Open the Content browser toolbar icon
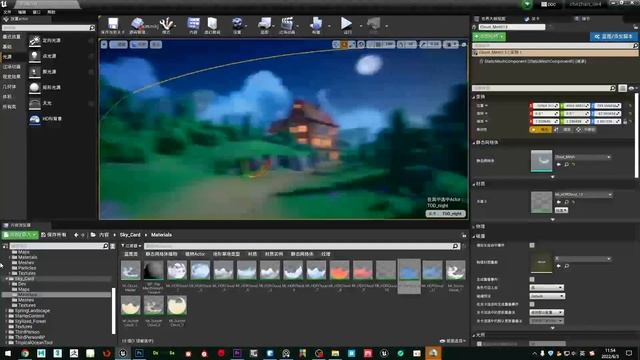640x360 pixels. coord(193,23)
